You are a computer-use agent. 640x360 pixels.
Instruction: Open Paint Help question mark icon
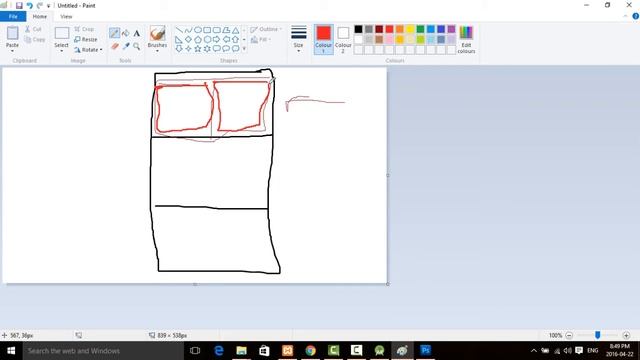click(636, 16)
